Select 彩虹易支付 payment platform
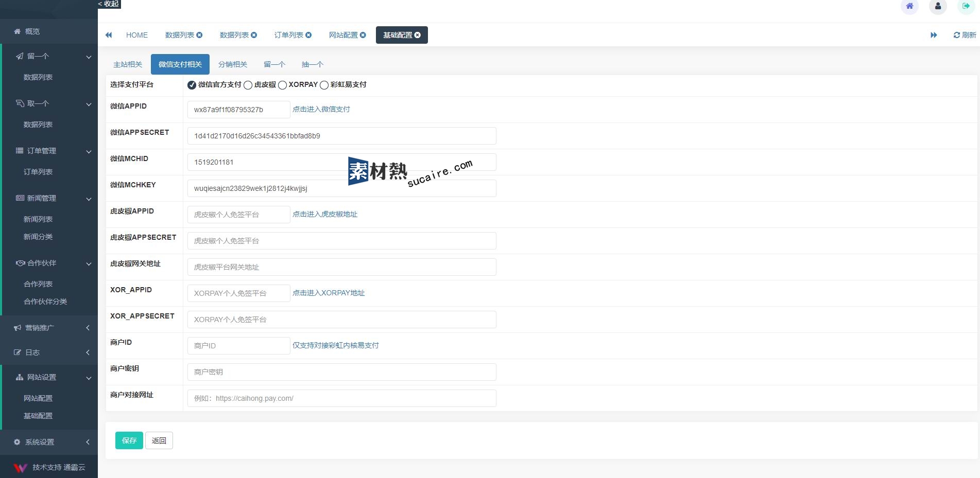Image resolution: width=980 pixels, height=478 pixels. (324, 85)
